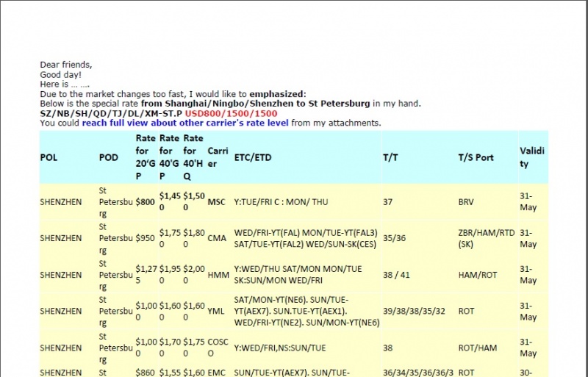588x377 pixels.
Task: Click the CMA carrier cell
Action: point(217,238)
